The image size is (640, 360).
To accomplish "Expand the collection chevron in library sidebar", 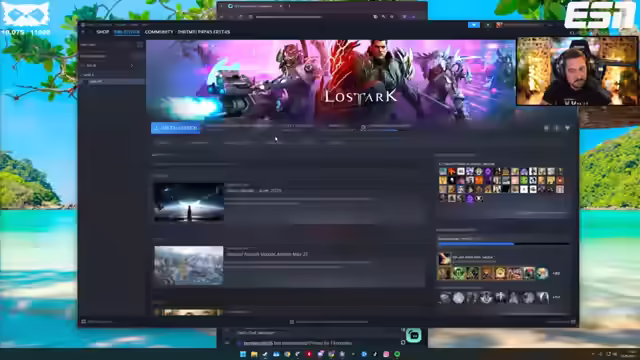I will pos(131,65).
